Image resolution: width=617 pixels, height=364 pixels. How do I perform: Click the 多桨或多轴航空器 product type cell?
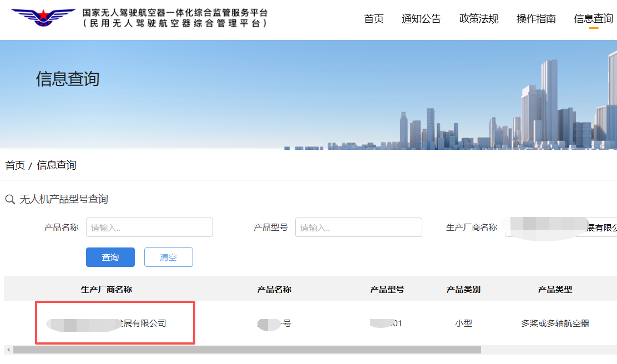557,323
